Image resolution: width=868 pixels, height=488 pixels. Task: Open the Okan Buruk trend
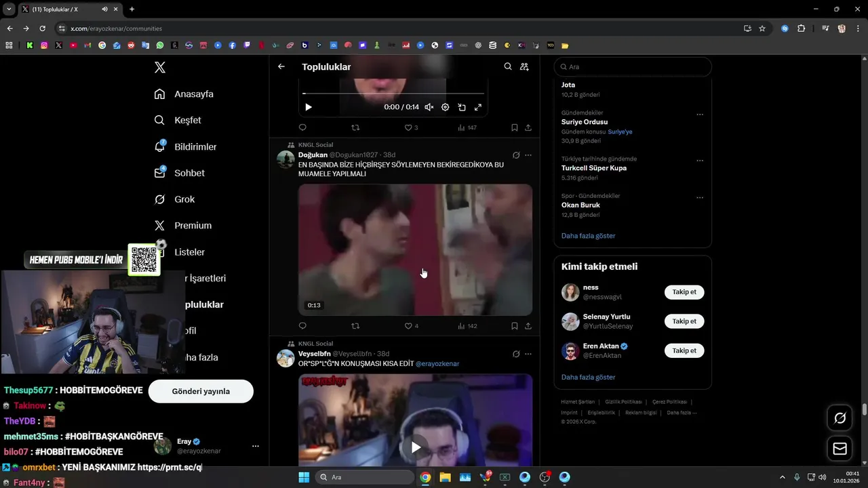tap(580, 205)
